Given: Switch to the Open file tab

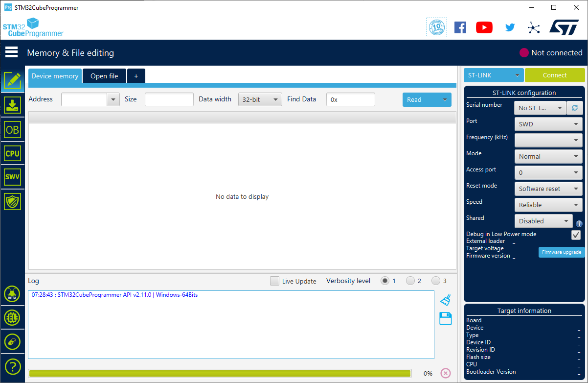Looking at the screenshot, I should pyautogui.click(x=104, y=76).
